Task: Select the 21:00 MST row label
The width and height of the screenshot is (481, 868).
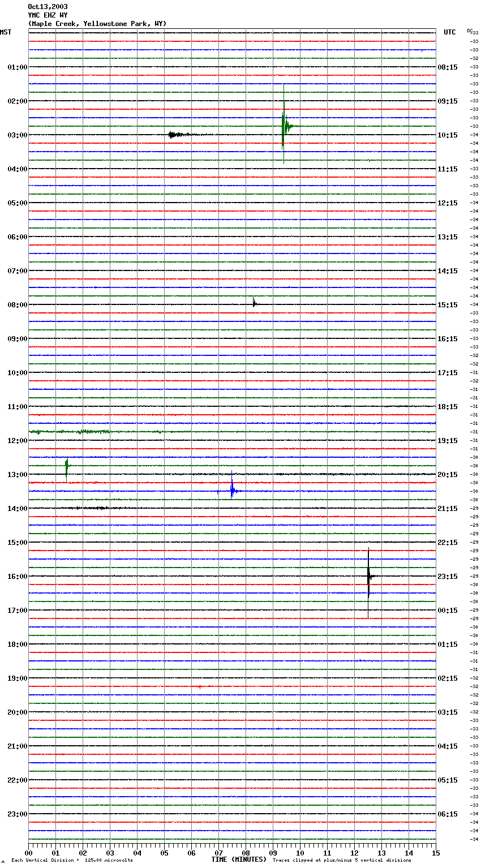Action: pyautogui.click(x=18, y=746)
